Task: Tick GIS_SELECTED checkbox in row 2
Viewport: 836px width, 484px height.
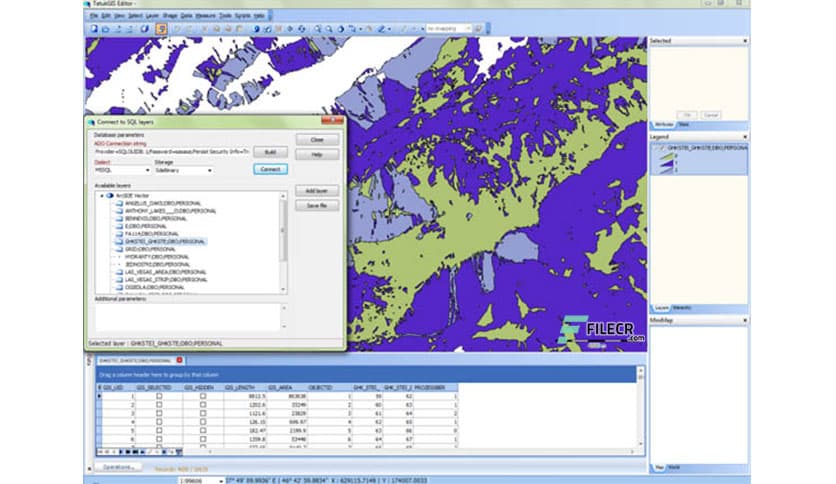Action: [x=159, y=405]
